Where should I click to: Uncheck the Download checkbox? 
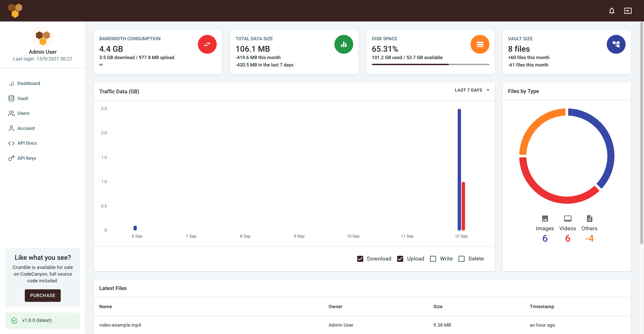click(360, 259)
